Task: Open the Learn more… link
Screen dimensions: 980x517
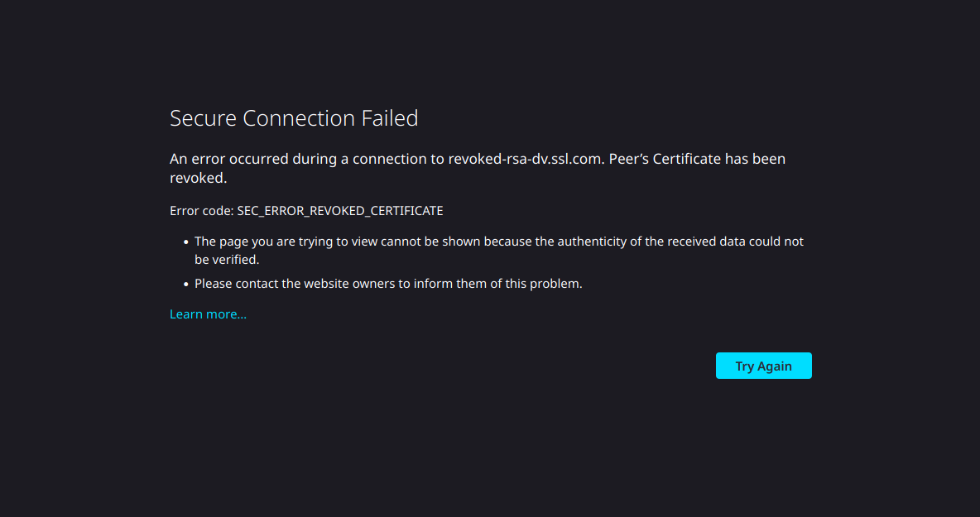Action: point(208,314)
